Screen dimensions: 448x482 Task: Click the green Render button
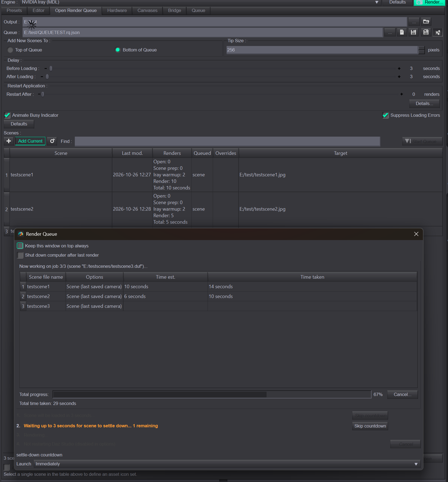coord(429,2)
